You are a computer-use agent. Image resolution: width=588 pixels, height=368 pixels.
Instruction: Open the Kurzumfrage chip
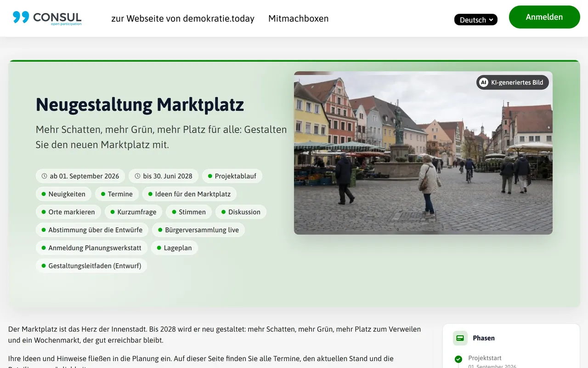click(x=134, y=212)
